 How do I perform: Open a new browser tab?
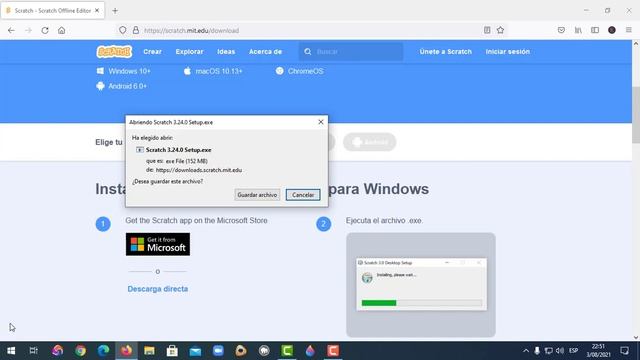tap(115, 11)
